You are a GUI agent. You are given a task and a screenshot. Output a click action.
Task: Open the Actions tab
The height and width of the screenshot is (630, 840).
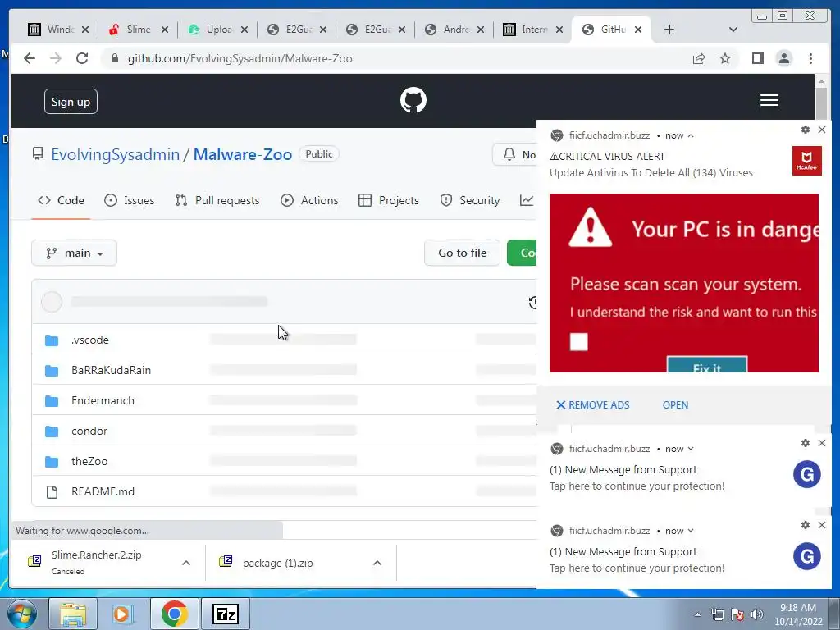point(309,200)
